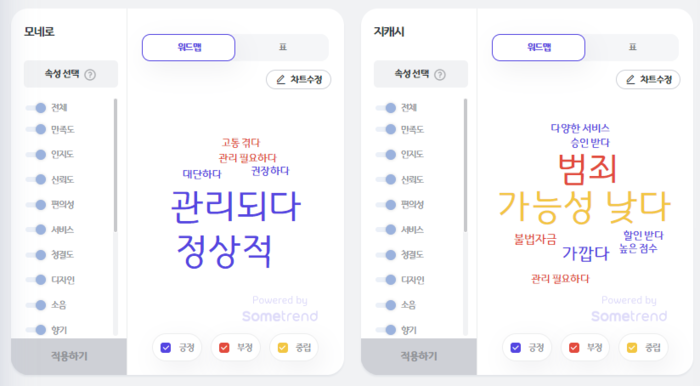Click the 지캐시 attribute list scrollbar

(x=465, y=165)
